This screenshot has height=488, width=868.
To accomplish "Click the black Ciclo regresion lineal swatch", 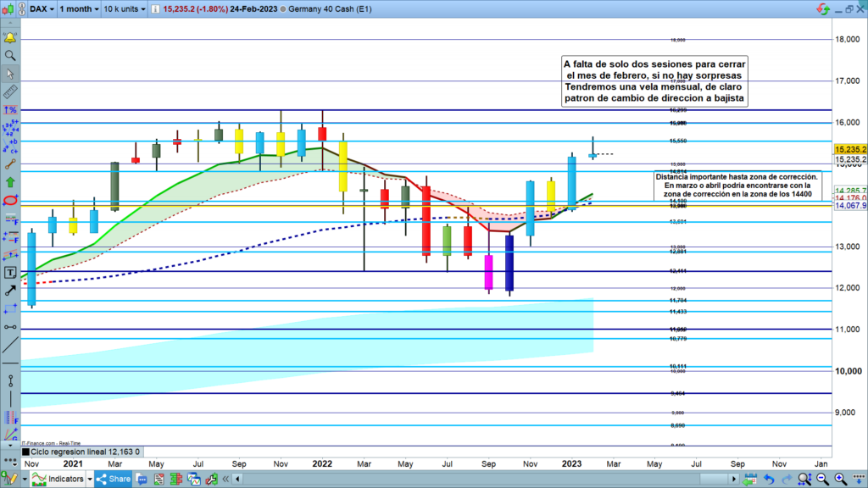I will (25, 452).
